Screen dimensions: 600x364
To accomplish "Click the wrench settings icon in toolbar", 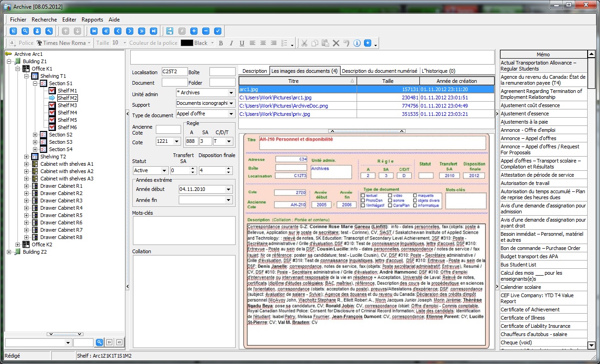I will click(x=49, y=31).
